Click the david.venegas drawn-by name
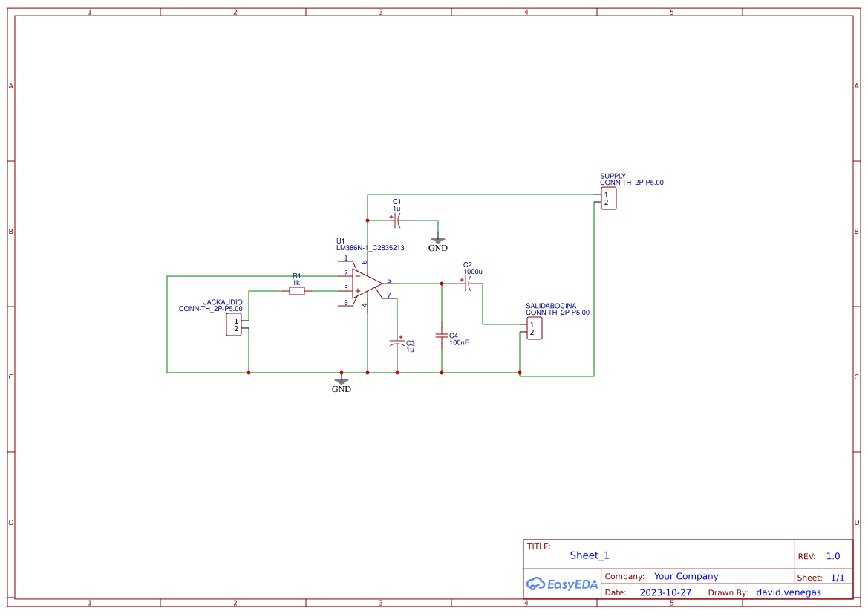Viewport: 868px width, 614px height. point(789,592)
